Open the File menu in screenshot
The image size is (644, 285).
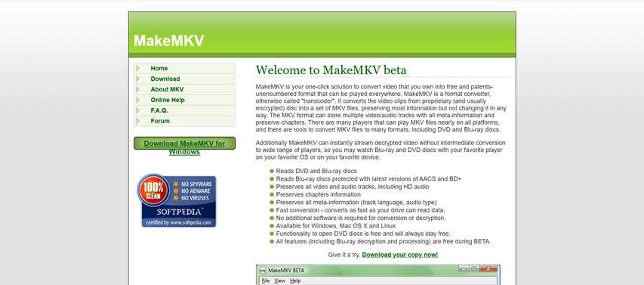click(x=266, y=281)
